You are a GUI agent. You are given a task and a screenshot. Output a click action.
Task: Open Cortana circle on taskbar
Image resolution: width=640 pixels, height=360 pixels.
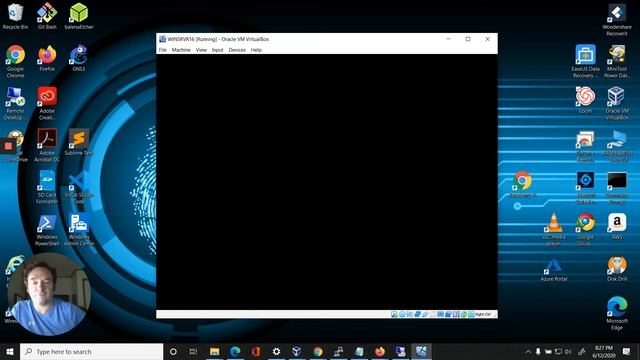(x=173, y=351)
